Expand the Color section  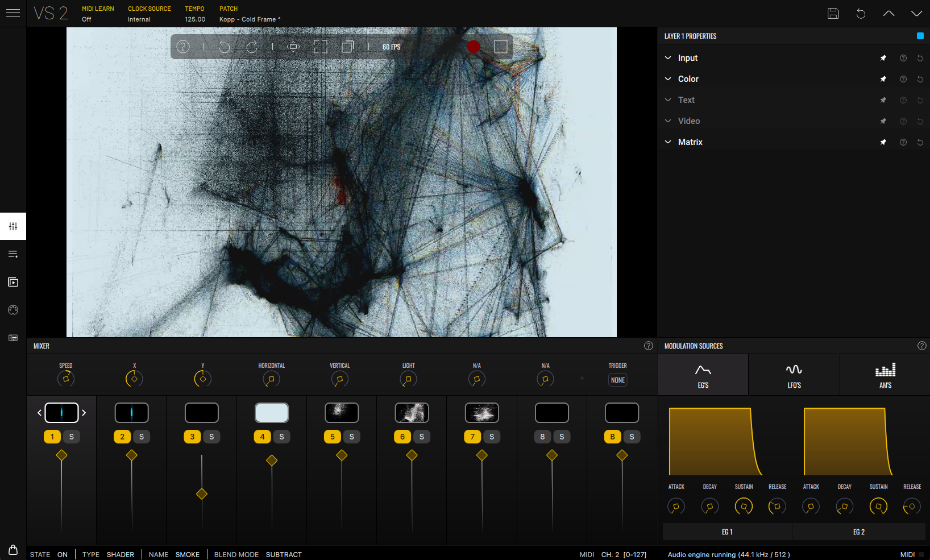(668, 79)
